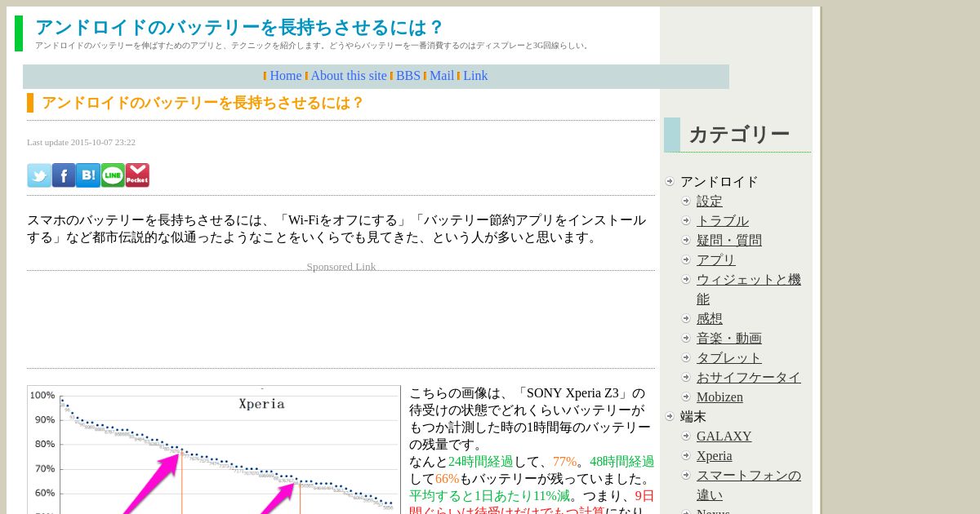The height and width of the screenshot is (514, 980).
Task: Bookmark with the Hatena B! icon
Action: tap(88, 175)
